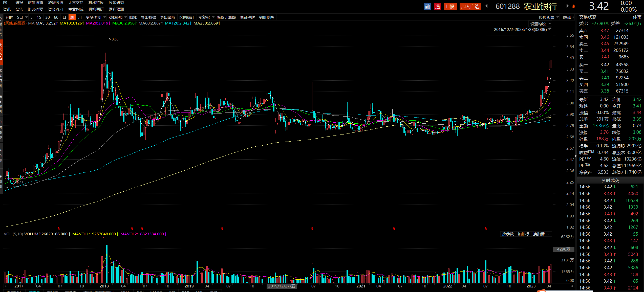The image size is (644, 292).
Task: Click the orange price alert bell icon
Action: pos(573,6)
